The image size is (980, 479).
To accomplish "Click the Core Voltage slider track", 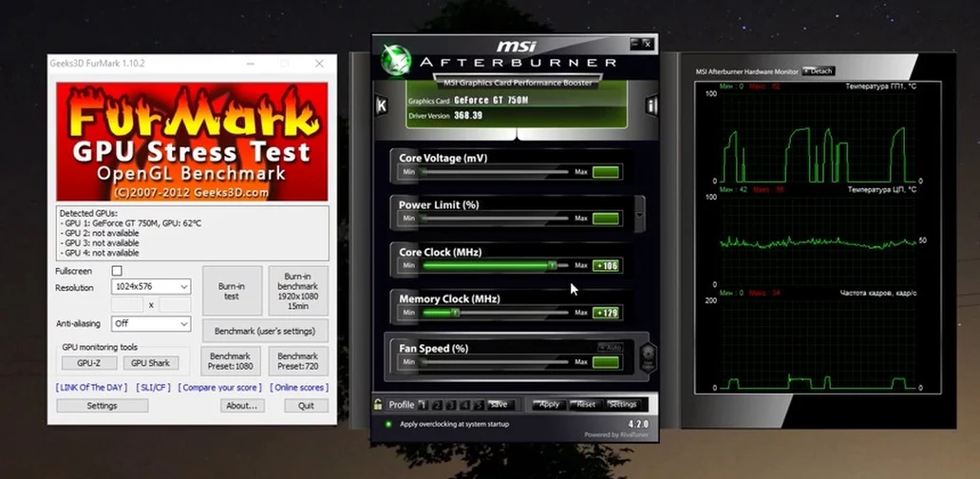I will coord(495,171).
